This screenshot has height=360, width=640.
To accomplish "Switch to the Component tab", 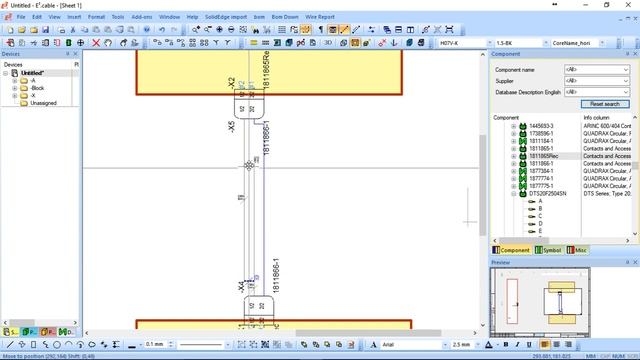I will (511, 250).
